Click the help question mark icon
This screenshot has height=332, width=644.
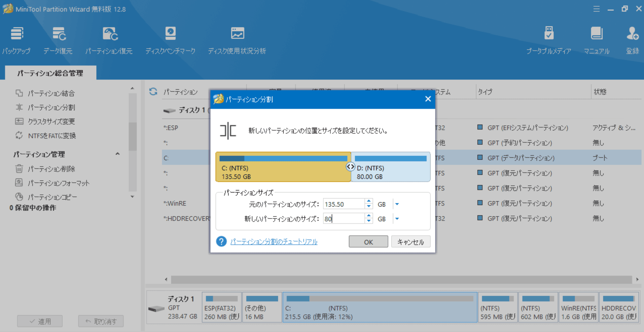[x=221, y=241]
